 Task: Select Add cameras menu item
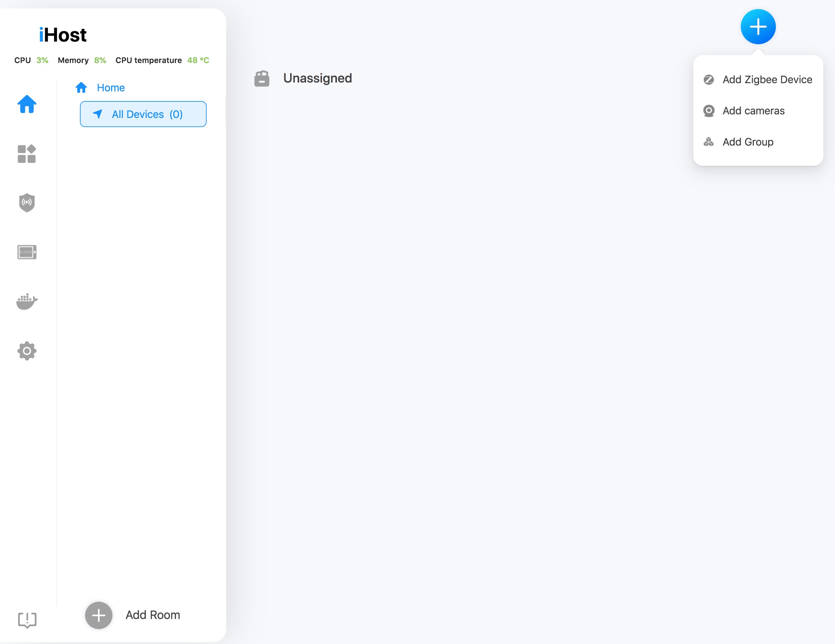coord(753,111)
